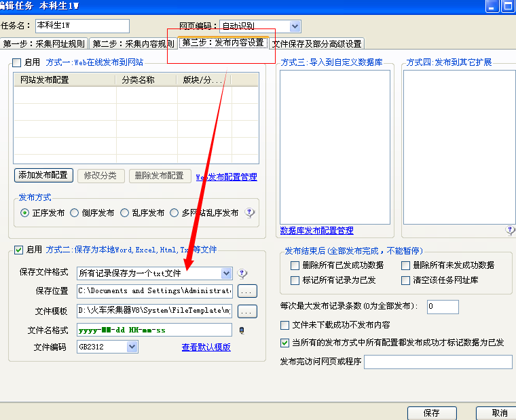
Task: Click the 取消 button
Action: (496, 413)
